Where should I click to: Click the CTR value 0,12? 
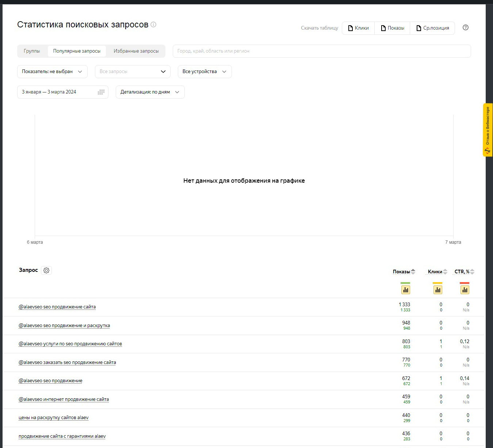[465, 341]
